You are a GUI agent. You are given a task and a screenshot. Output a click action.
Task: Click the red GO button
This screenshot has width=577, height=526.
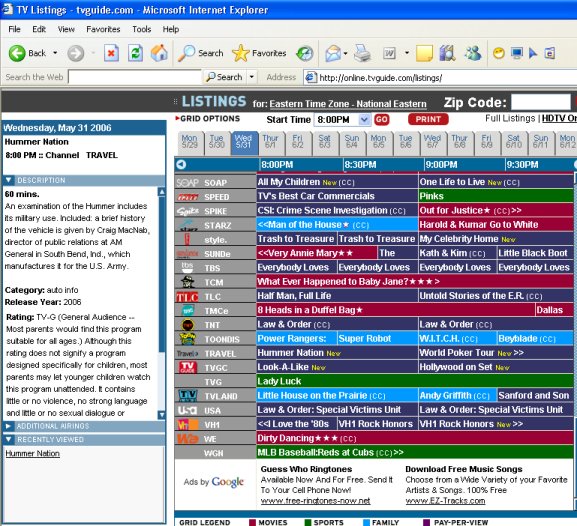(x=382, y=120)
